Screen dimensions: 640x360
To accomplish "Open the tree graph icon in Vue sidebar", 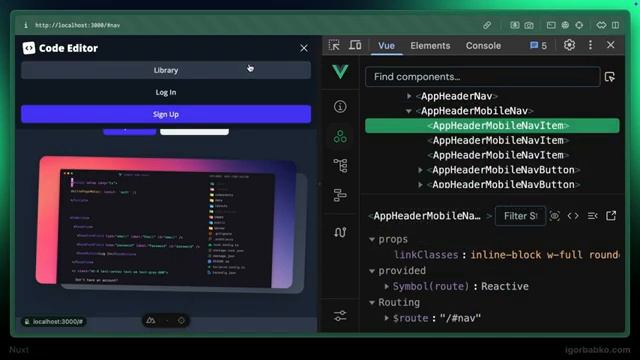I will [x=340, y=166].
